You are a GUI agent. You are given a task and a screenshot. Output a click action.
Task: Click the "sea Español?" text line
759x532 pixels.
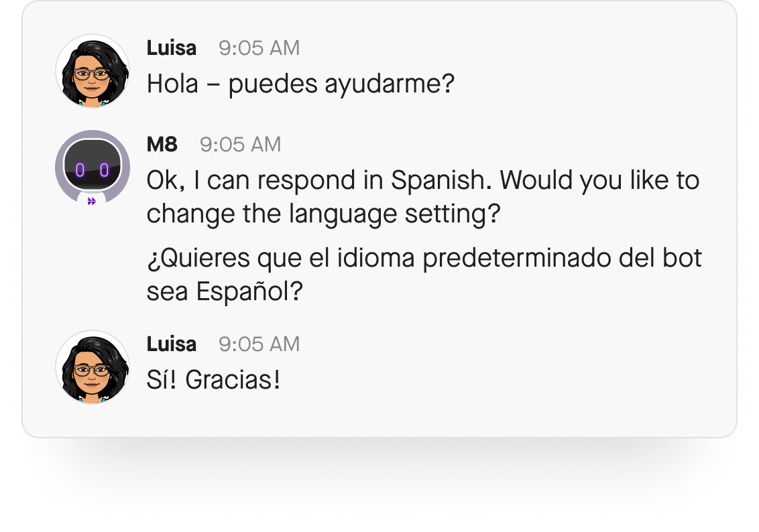[x=225, y=292]
